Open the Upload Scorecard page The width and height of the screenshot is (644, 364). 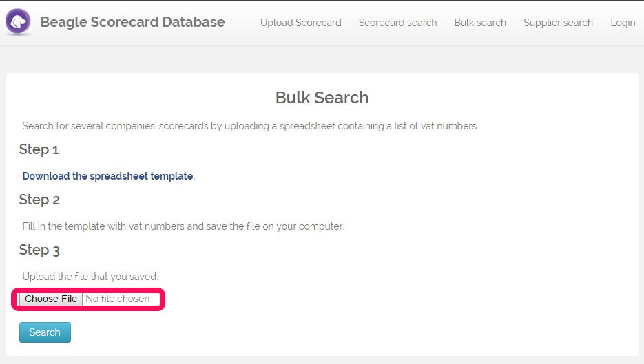(300, 23)
